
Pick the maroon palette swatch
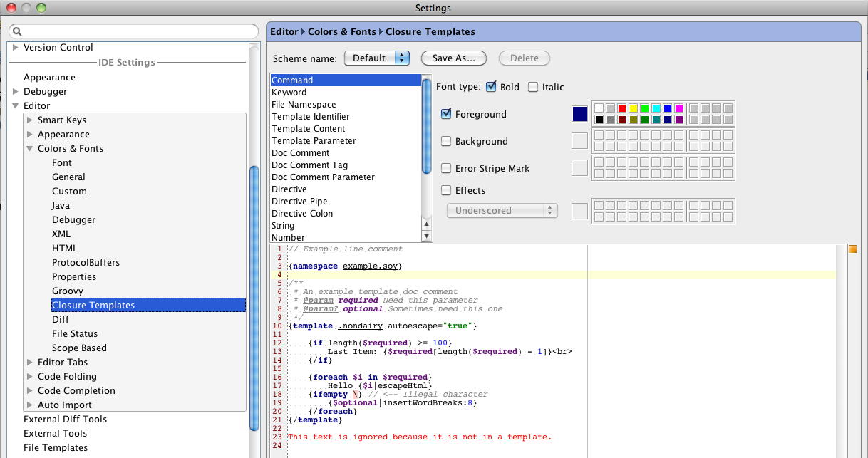(x=622, y=120)
